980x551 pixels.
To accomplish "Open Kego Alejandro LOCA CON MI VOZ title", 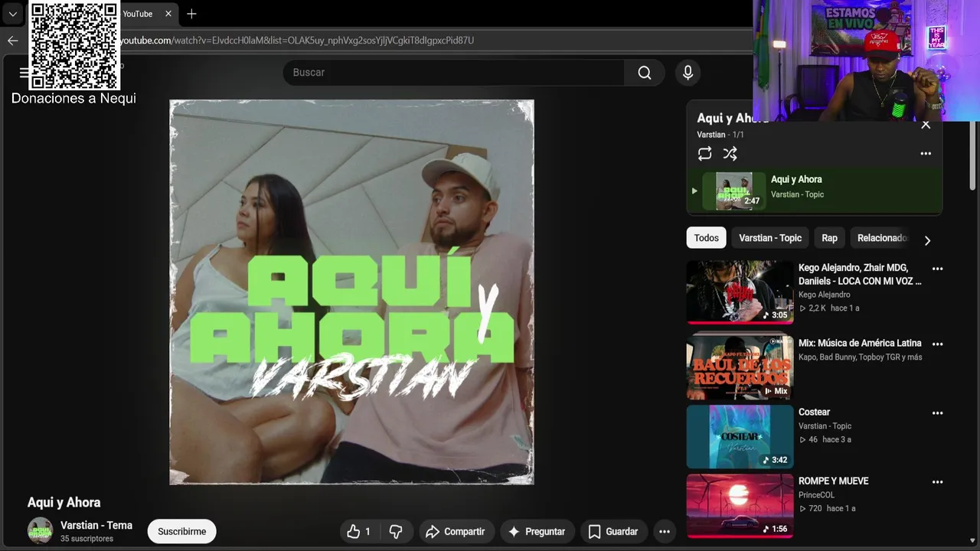I will pos(861,274).
